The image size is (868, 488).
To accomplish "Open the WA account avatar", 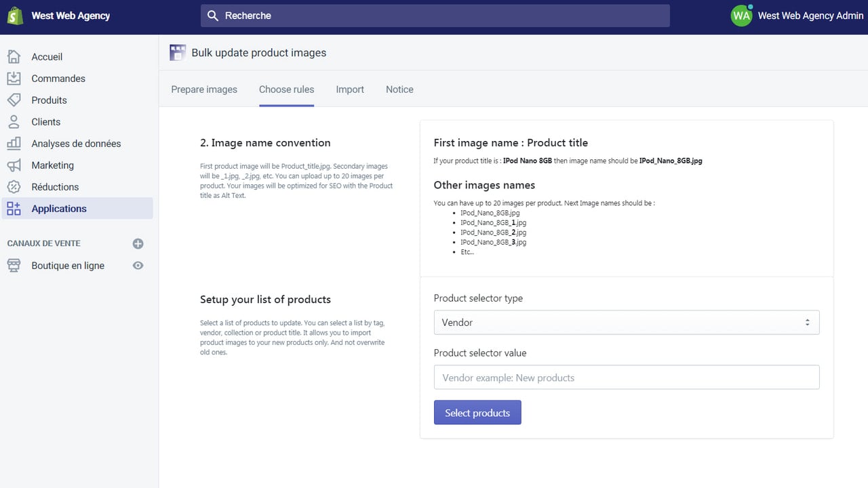I will tap(741, 16).
